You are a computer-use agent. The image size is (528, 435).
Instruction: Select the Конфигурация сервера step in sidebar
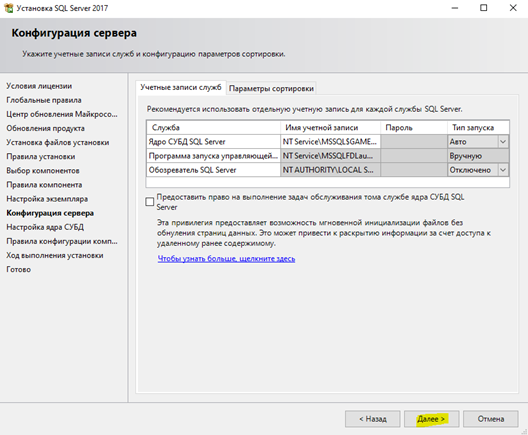tap(50, 213)
